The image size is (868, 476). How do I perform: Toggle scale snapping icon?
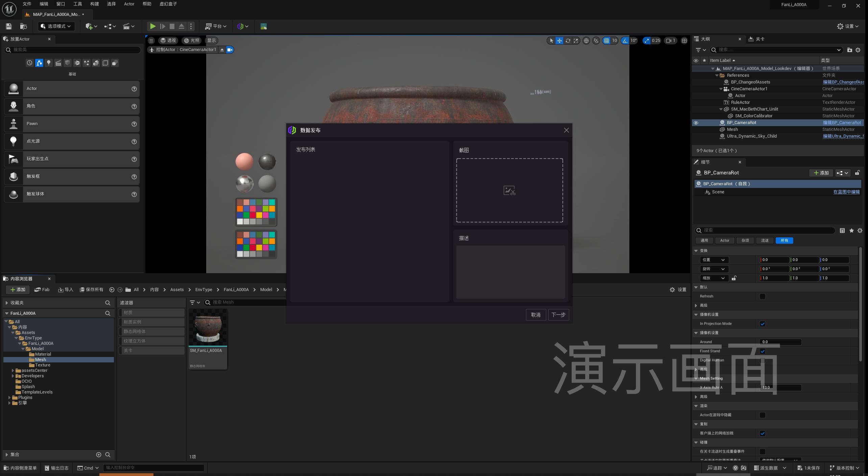pos(647,41)
